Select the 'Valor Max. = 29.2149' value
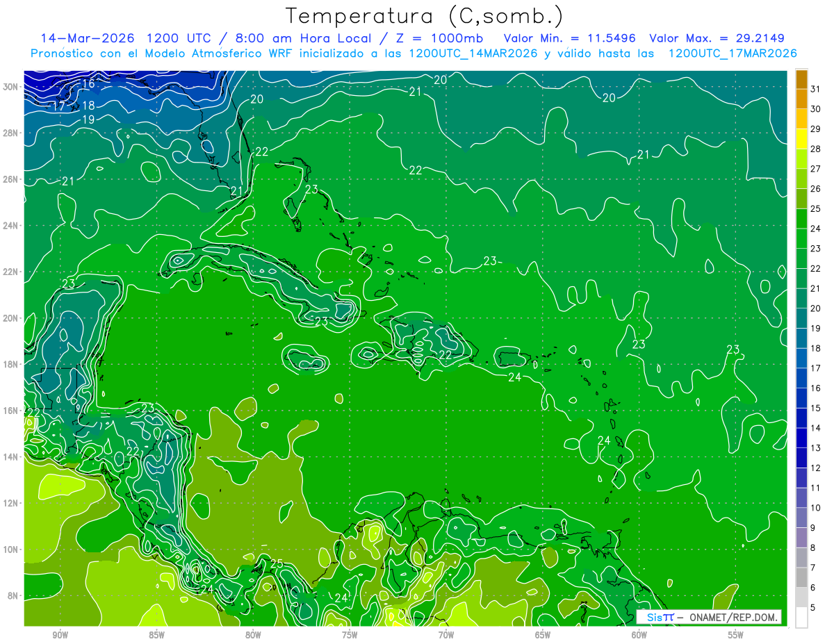Image resolution: width=834 pixels, height=644 pixels. pyautogui.click(x=717, y=38)
